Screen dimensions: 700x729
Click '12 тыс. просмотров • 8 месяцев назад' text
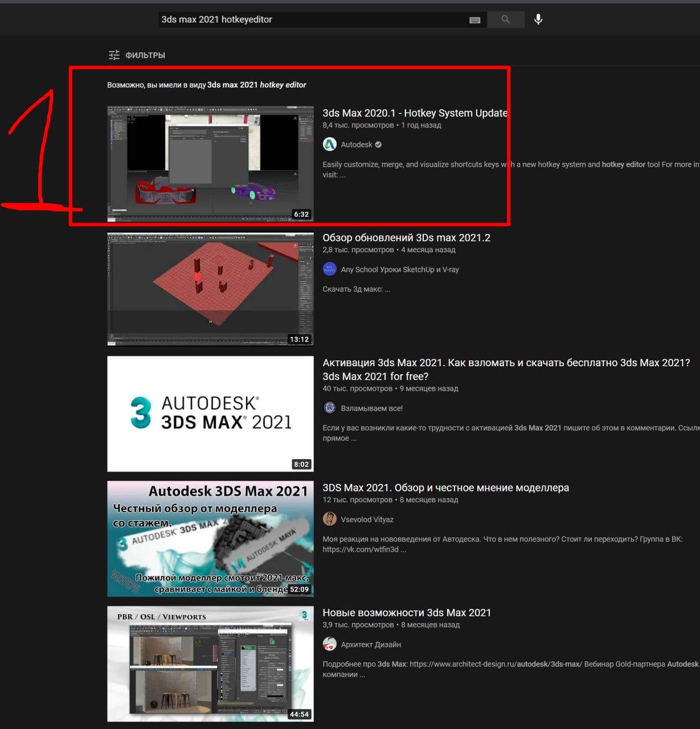(390, 500)
